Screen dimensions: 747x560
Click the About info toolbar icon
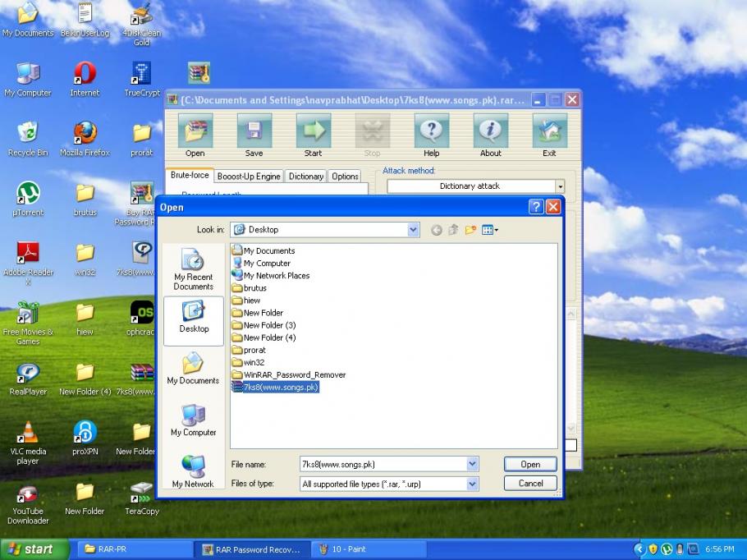click(490, 131)
